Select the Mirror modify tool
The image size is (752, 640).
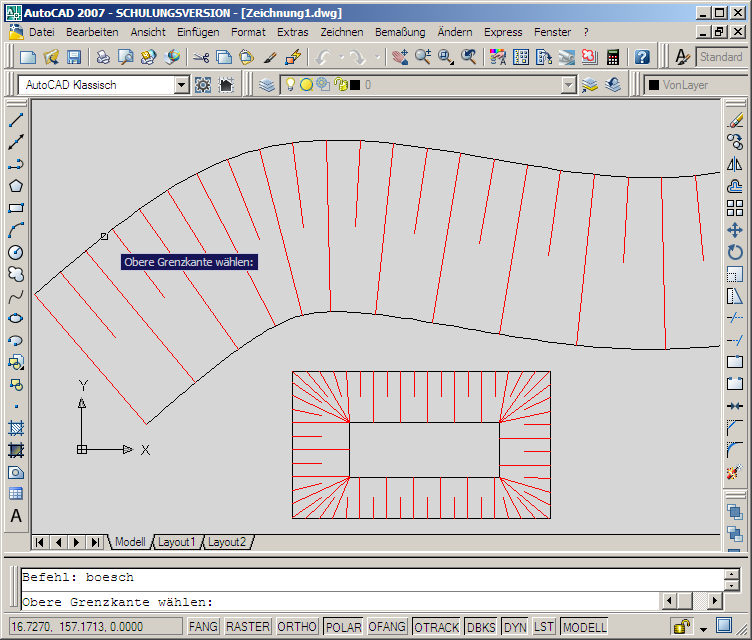(x=735, y=164)
